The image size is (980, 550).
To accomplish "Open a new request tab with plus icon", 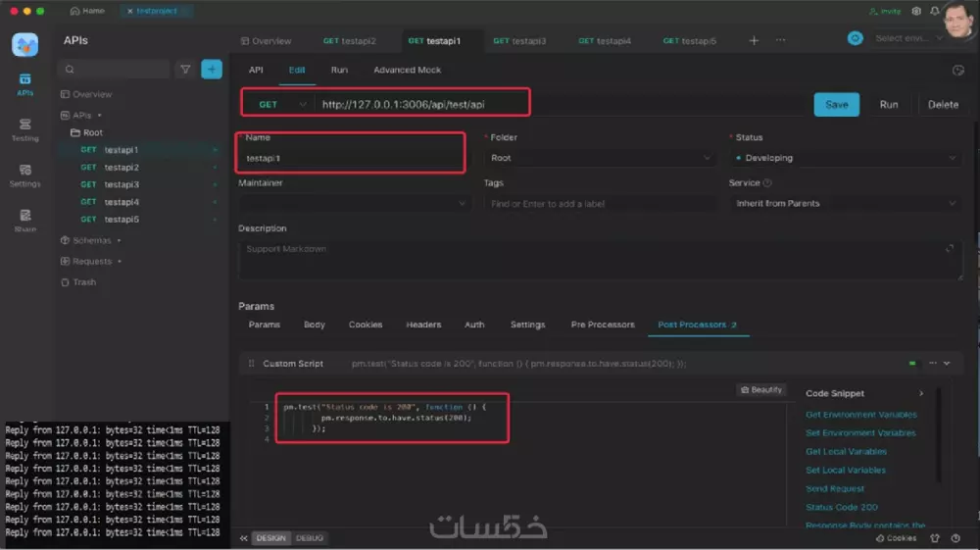I will (x=754, y=40).
